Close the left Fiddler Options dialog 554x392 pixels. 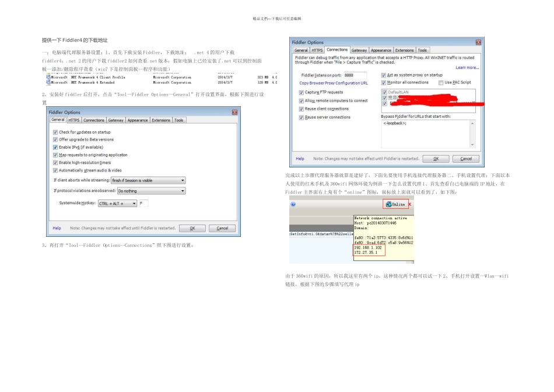pyautogui.click(x=234, y=113)
